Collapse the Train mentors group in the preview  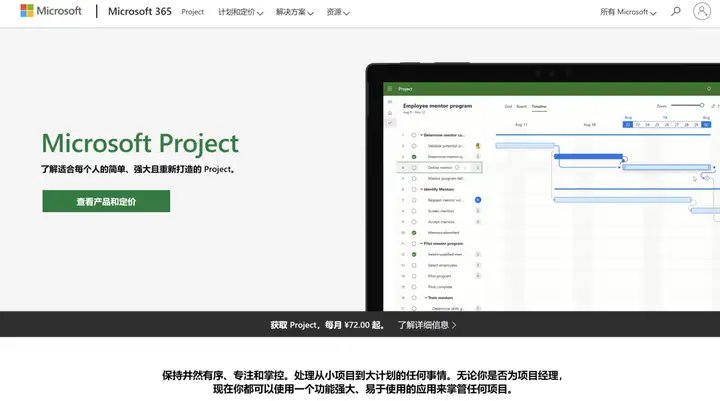point(426,298)
